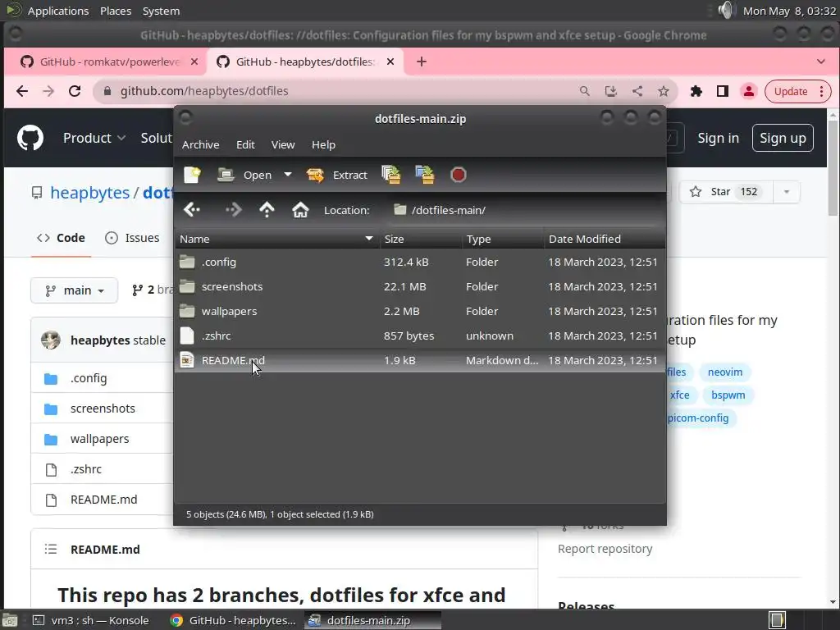Click Report repository link
Viewport: 840px width, 630px height.
pos(605,549)
